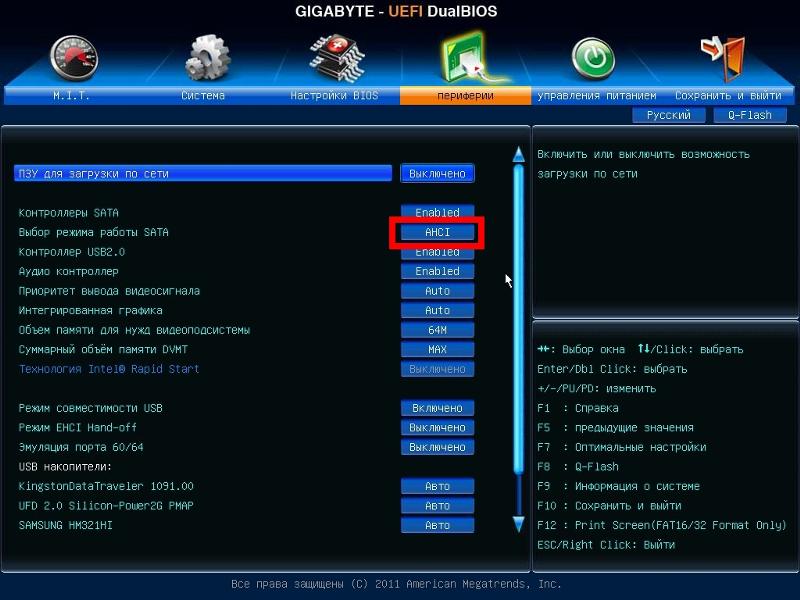Screen dimensions: 800x600
Task: Click the chip icon above Настройки BIOS
Action: pyautogui.click(x=337, y=58)
